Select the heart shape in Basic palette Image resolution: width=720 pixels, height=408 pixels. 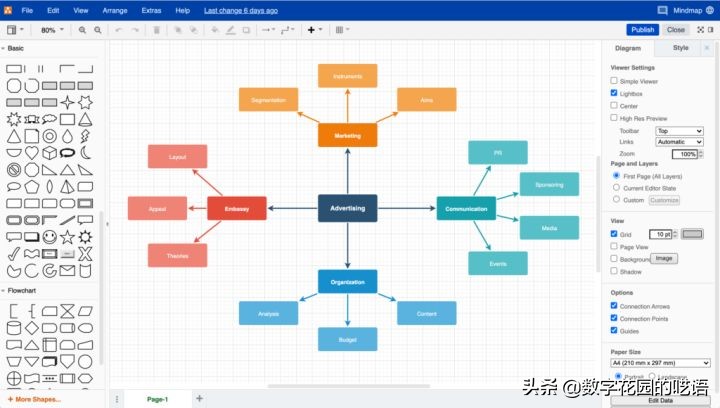click(x=31, y=152)
